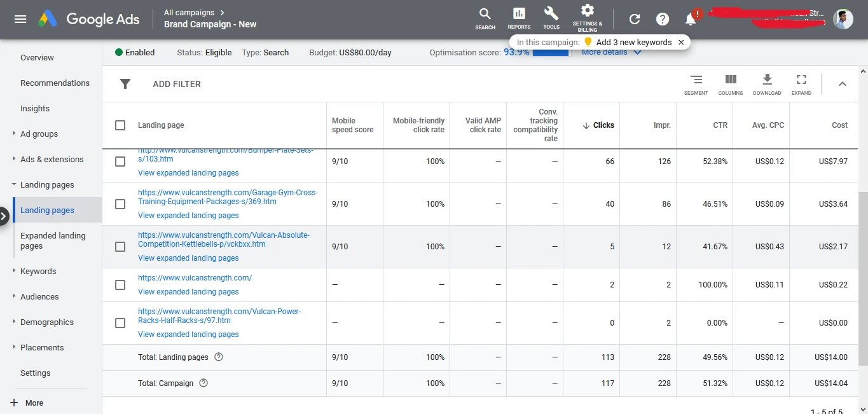The width and height of the screenshot is (868, 414).
Task: Open Settings in the sidebar
Action: [x=35, y=373]
